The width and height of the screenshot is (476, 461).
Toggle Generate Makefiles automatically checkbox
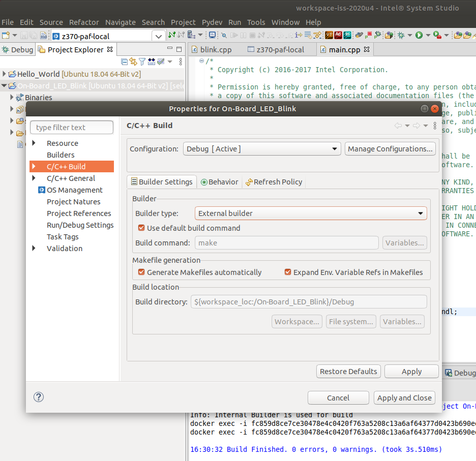(141, 272)
